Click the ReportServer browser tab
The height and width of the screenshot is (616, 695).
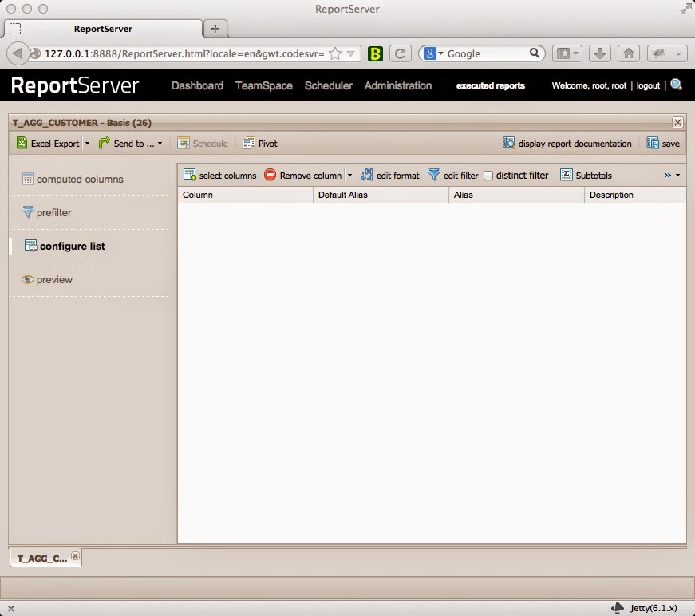(x=103, y=29)
